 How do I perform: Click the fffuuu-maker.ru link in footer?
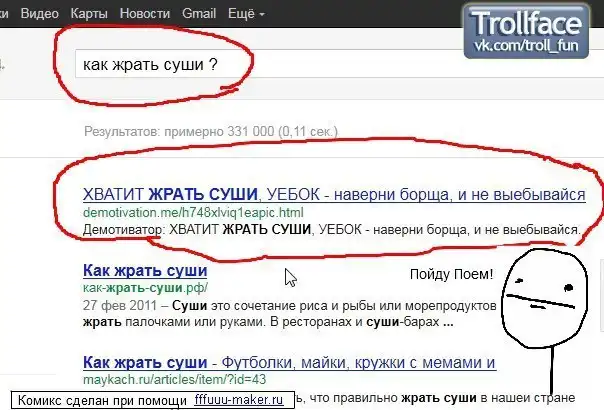241,399
